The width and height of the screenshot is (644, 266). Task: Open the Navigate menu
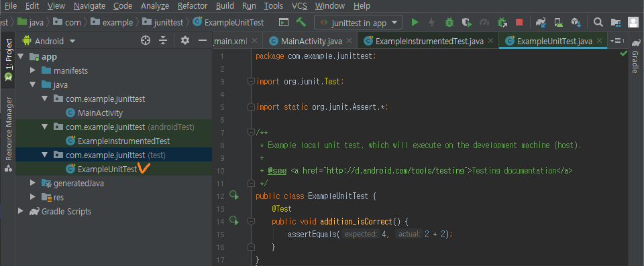click(89, 6)
